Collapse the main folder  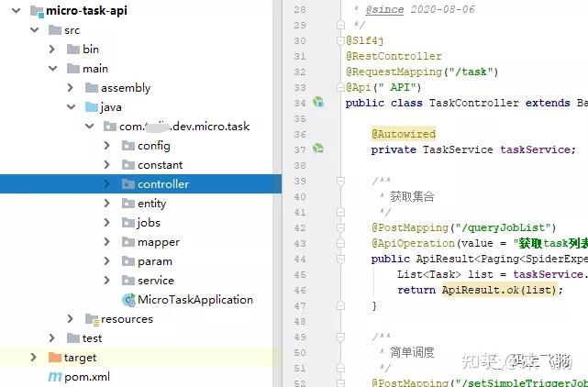tap(53, 69)
